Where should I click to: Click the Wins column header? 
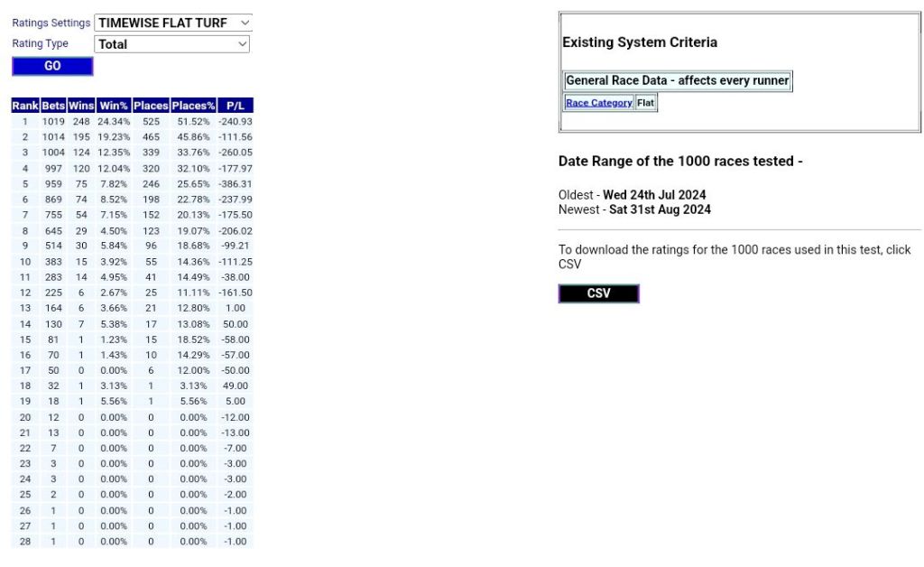point(81,106)
